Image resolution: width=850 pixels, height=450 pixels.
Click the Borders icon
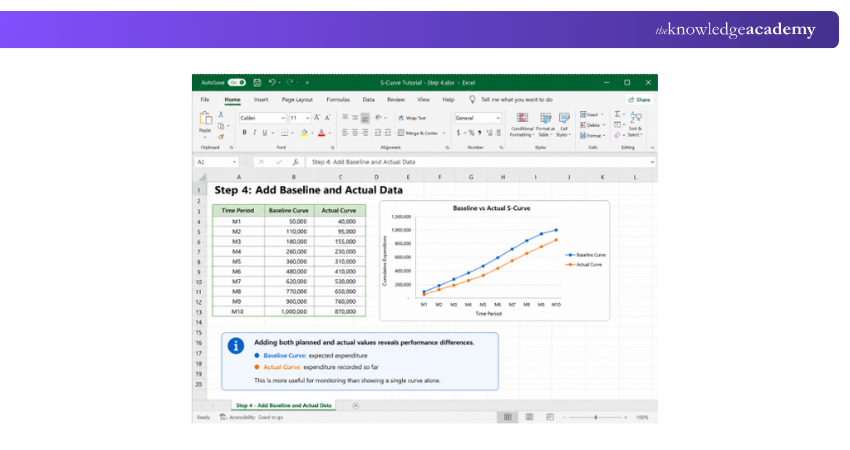click(284, 133)
